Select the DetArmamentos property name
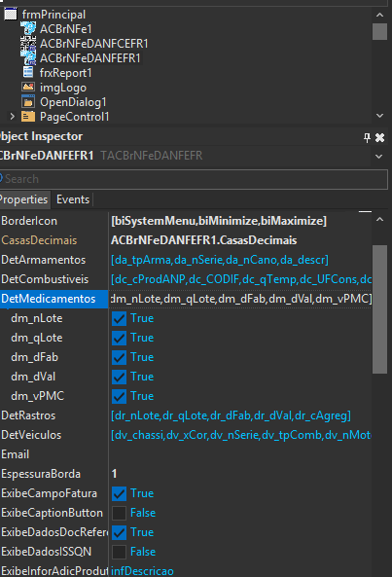392x577 pixels. pyautogui.click(x=44, y=260)
